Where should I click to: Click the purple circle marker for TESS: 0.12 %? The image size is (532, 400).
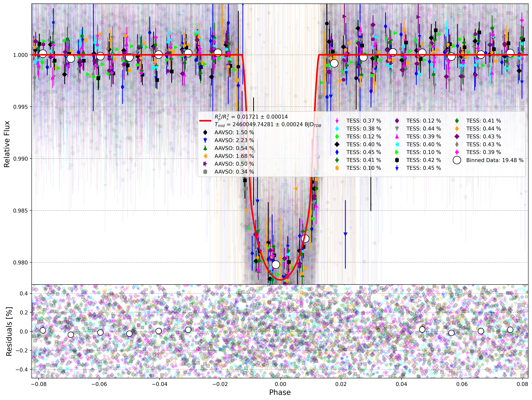tap(397, 121)
